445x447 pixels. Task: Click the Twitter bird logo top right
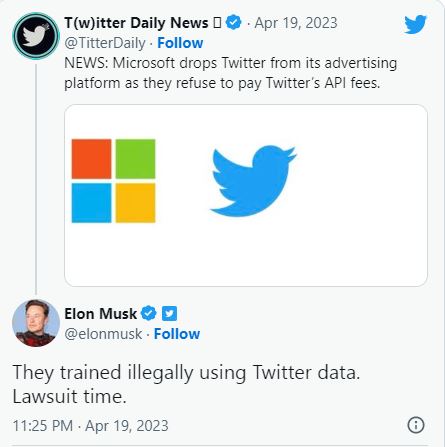click(415, 24)
